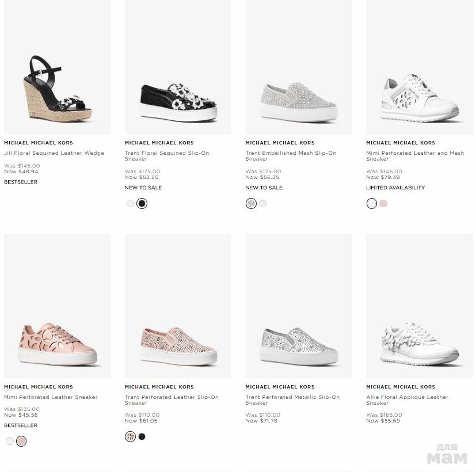
Task: Open the Trent Embellished Mesh Slip-On Sneaker link
Action: (x=291, y=156)
